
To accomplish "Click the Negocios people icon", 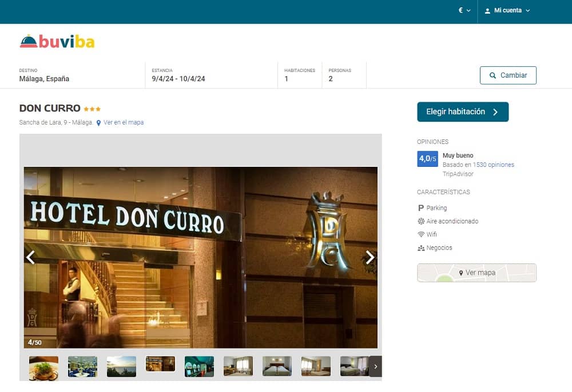I will point(421,248).
